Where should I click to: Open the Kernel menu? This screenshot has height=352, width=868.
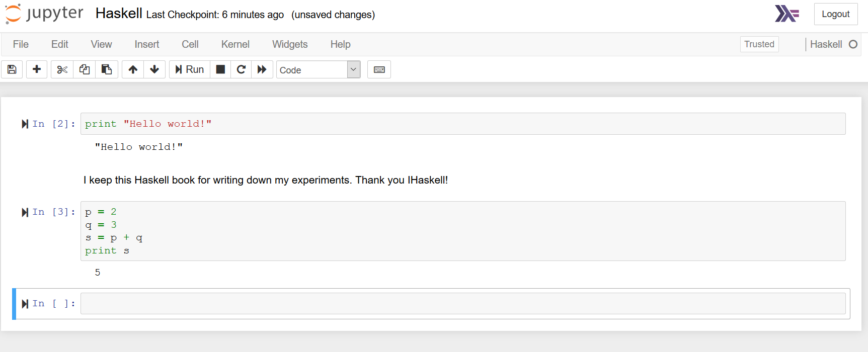click(235, 44)
